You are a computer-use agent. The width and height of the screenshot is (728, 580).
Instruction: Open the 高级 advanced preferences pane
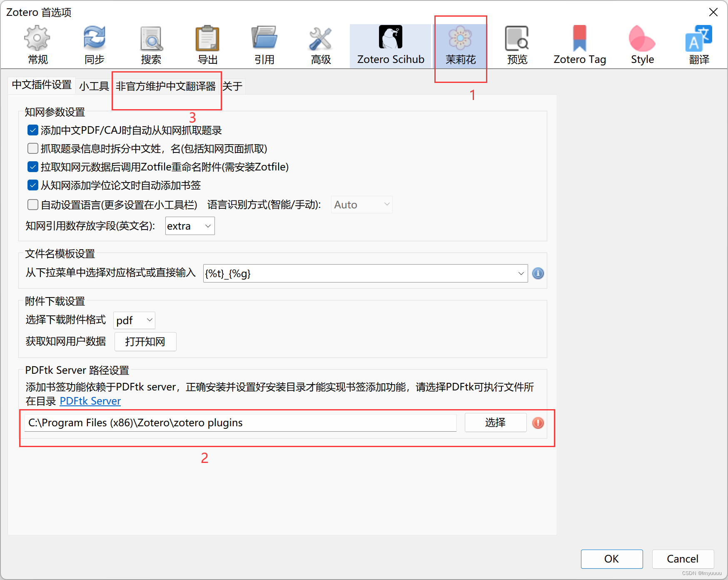click(321, 45)
